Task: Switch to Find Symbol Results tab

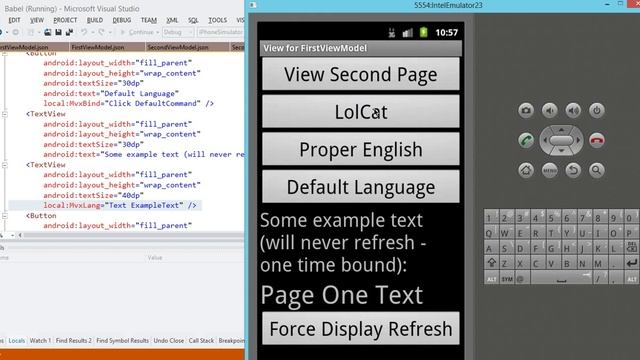Action: (x=122, y=340)
